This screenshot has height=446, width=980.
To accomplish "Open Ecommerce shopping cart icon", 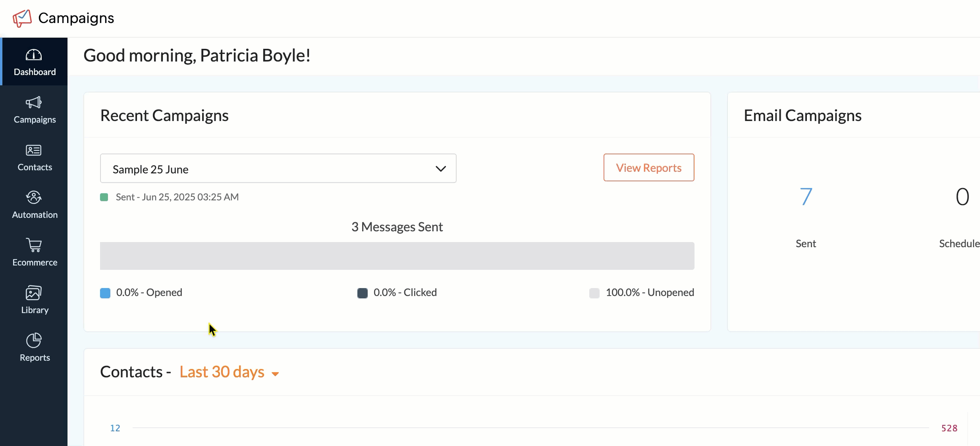I will [x=34, y=245].
